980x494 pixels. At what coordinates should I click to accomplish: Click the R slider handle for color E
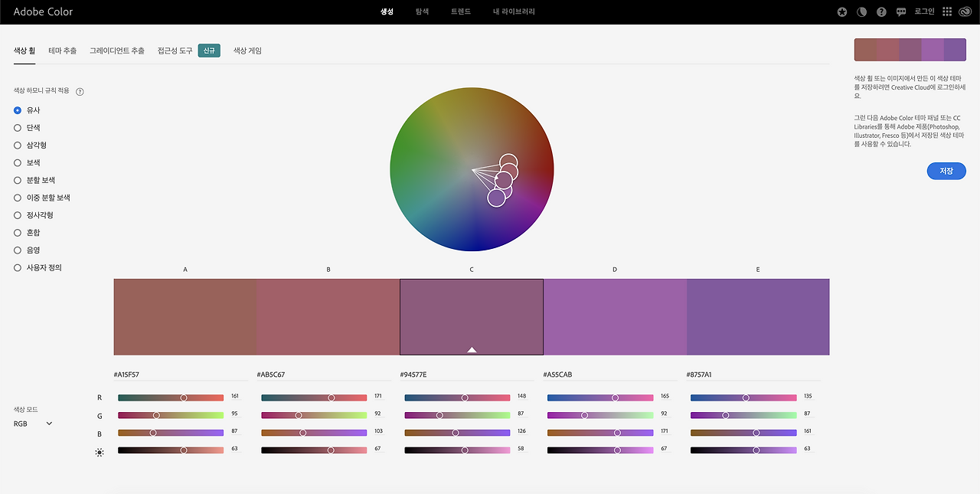click(746, 397)
